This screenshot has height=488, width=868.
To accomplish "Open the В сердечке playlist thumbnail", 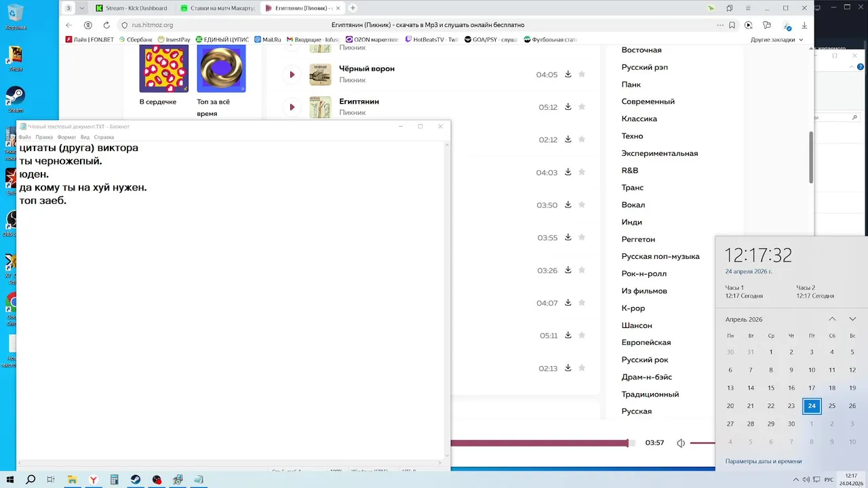I will point(163,68).
